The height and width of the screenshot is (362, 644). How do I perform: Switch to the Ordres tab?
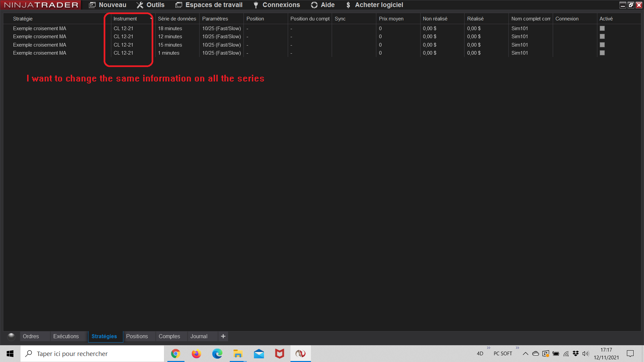coord(31,336)
